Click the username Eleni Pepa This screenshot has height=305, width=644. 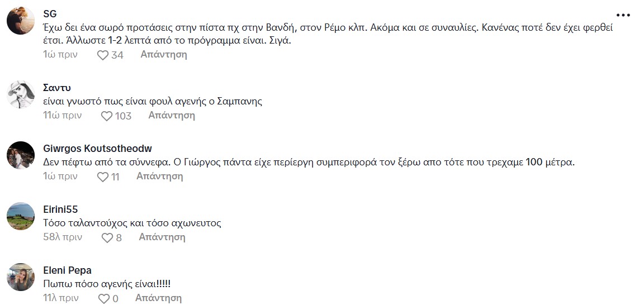tap(67, 270)
